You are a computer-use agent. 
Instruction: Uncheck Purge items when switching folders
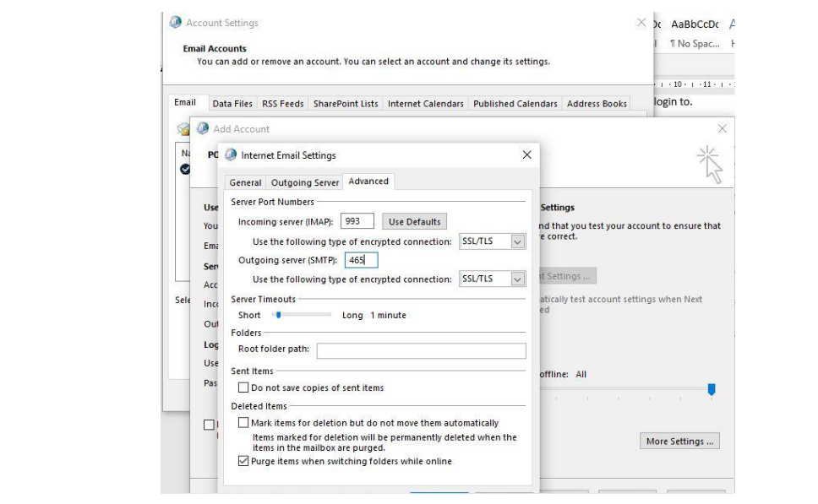pyautogui.click(x=244, y=462)
